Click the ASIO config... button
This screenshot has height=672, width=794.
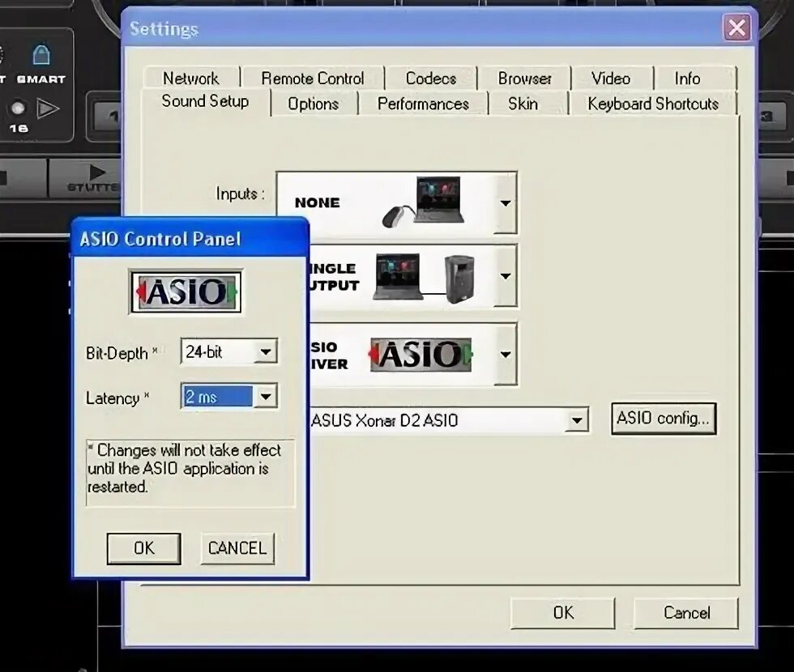664,419
